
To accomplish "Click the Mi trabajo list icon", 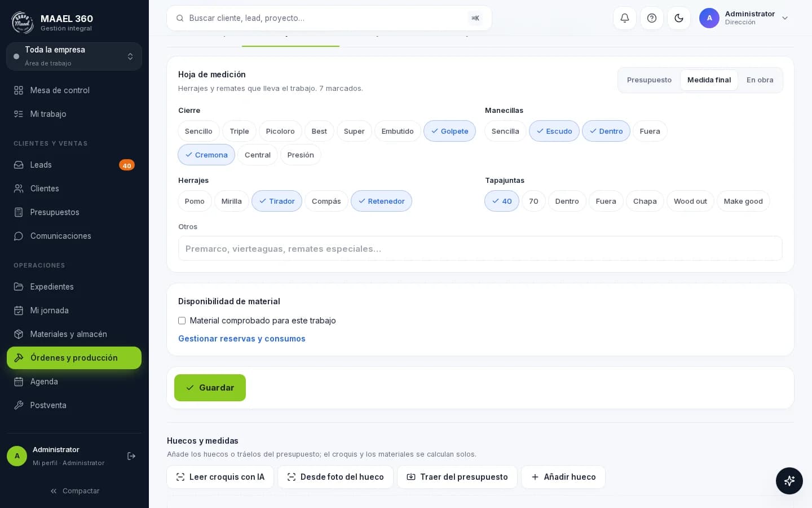I will (19, 114).
